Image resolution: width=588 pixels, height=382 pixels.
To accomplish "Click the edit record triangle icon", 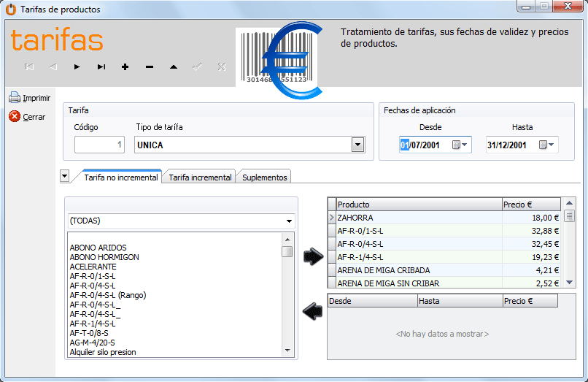I will [173, 67].
